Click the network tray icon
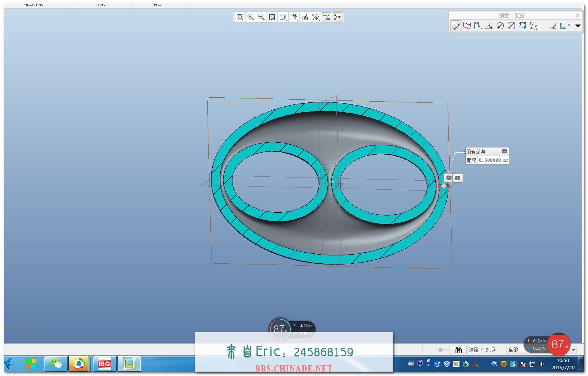This screenshot has height=376, width=588. pos(532,364)
